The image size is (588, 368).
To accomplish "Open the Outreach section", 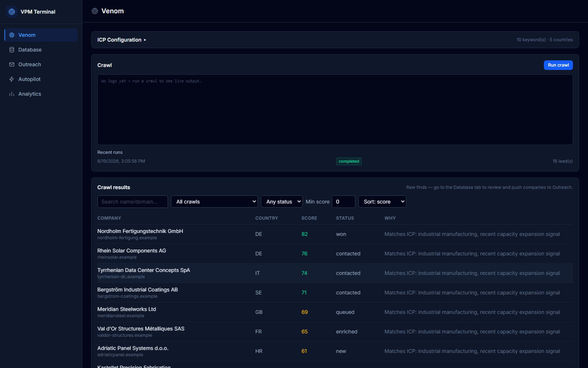I will coord(41,64).
